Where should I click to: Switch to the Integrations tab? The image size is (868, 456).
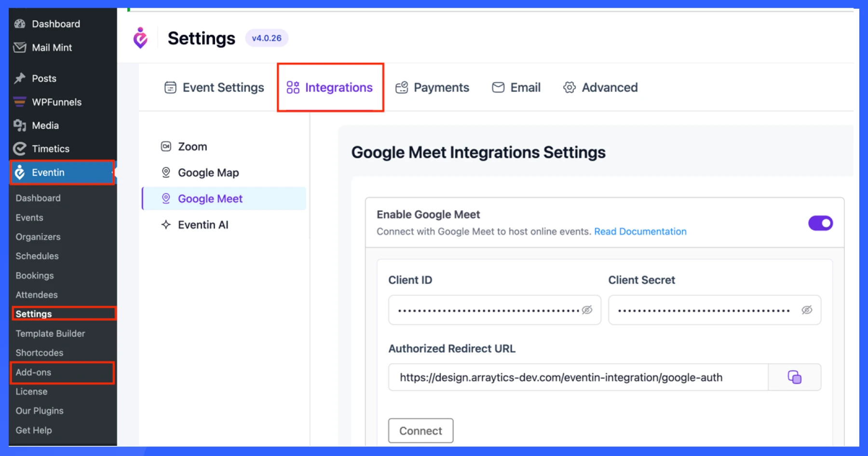pos(330,87)
